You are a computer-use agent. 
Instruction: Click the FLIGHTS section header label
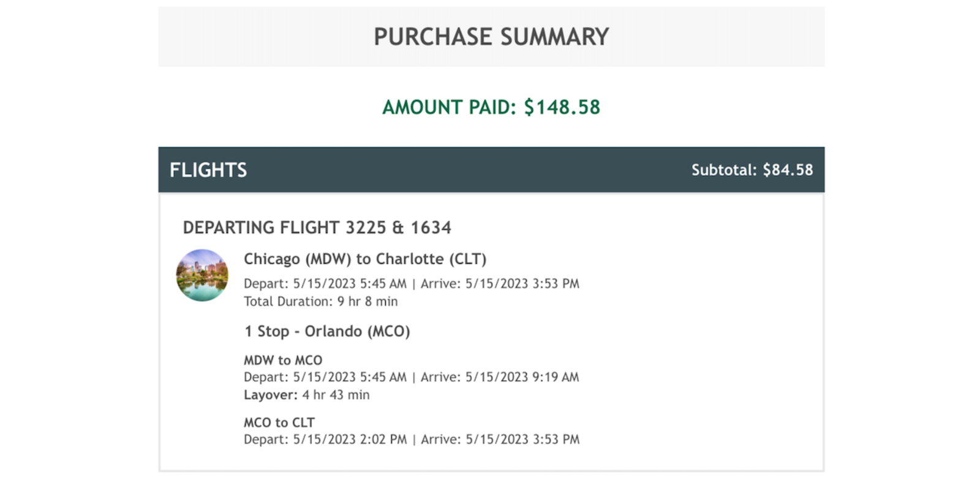[x=208, y=170]
